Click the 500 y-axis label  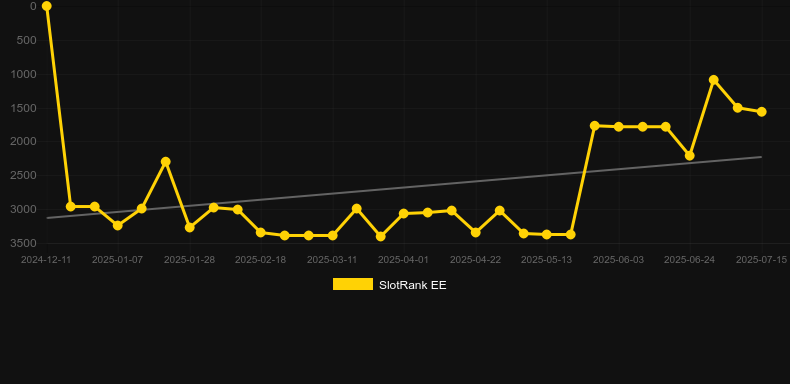[26, 40]
